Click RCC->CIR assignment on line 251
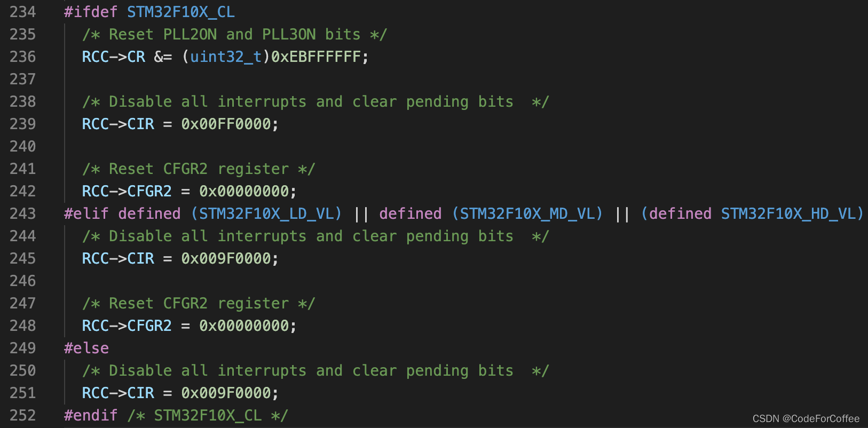Screen dimensions: 868x428 [x=180, y=393]
